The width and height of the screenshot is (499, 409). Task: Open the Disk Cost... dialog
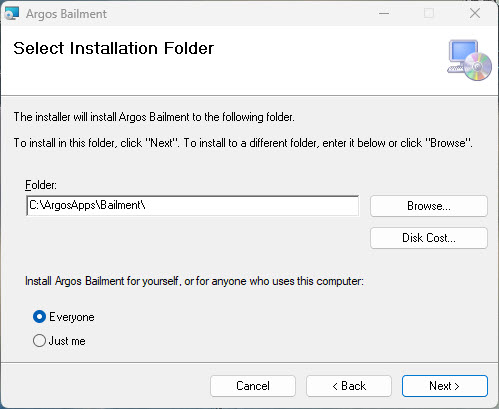(x=429, y=238)
